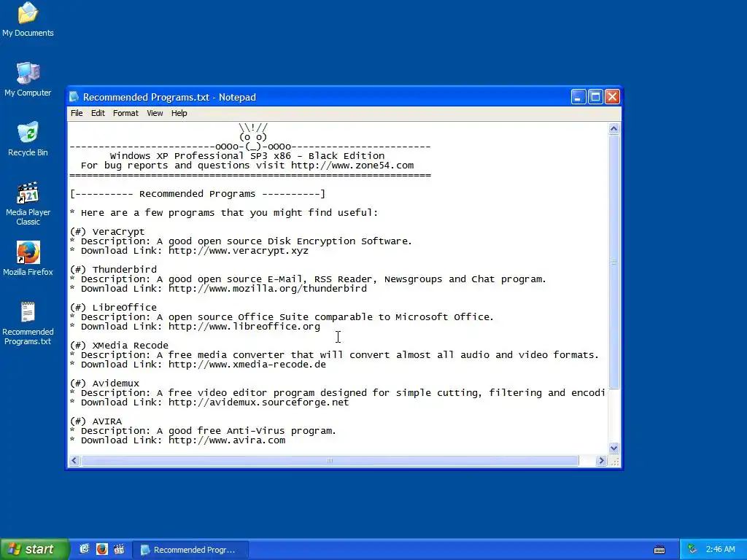Open the My Documents desktop icon

pos(28,19)
